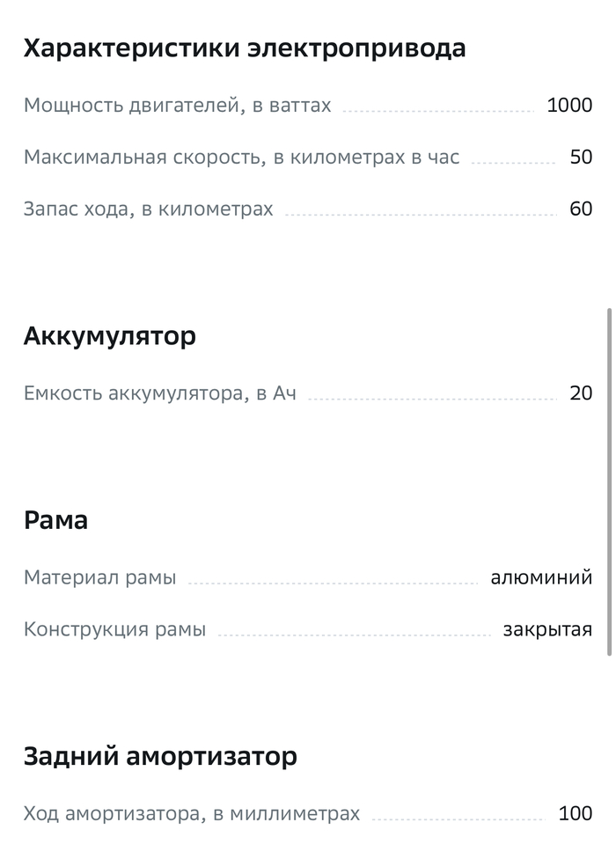Click the battery capacity value 20

point(581,393)
